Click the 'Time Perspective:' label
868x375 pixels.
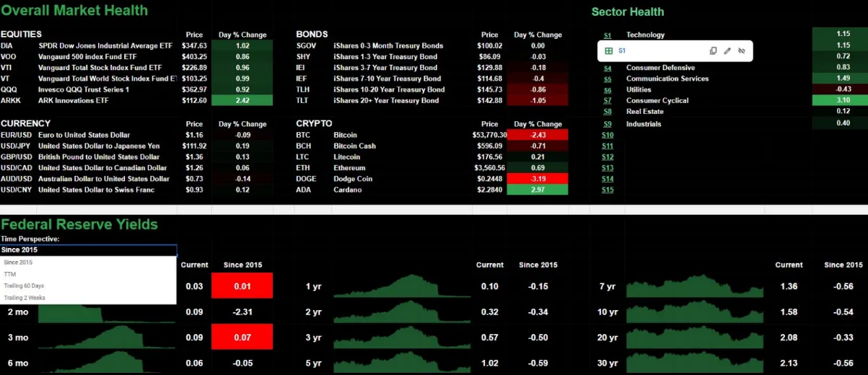point(30,238)
